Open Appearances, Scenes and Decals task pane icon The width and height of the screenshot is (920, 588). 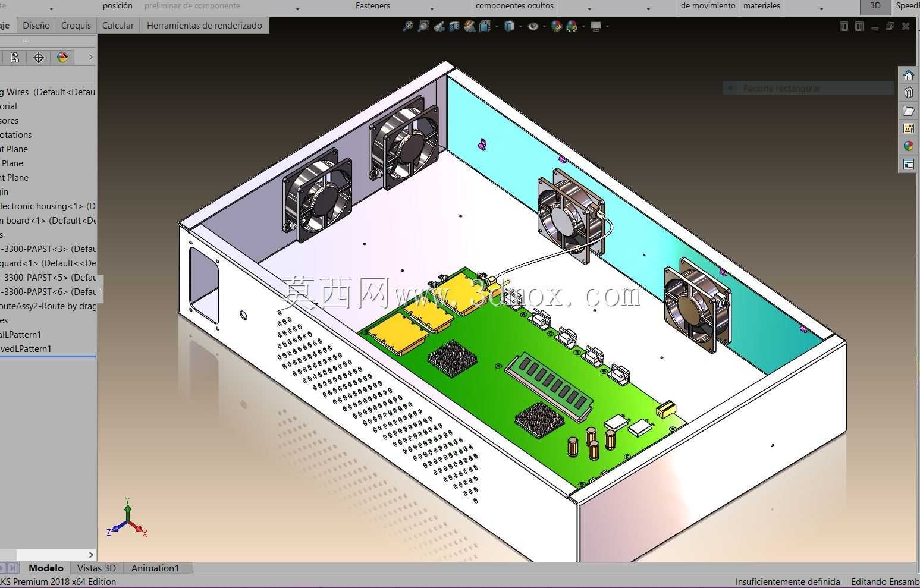pos(908,146)
